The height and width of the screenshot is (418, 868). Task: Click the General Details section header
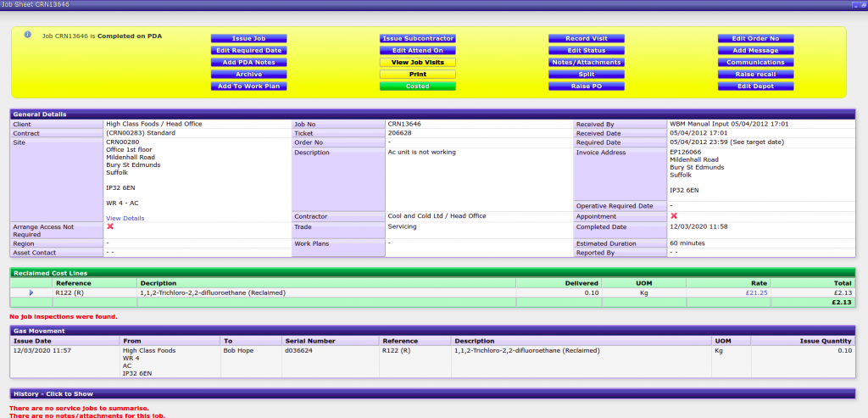pyautogui.click(x=433, y=114)
